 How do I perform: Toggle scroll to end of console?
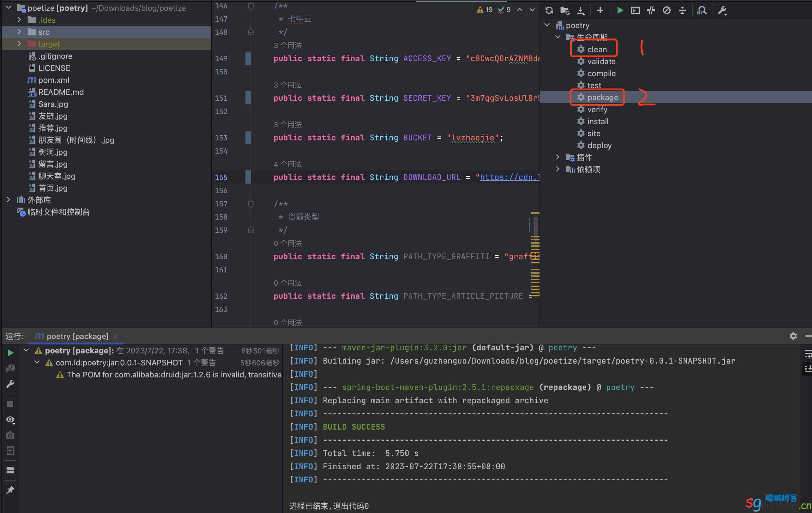807,369
